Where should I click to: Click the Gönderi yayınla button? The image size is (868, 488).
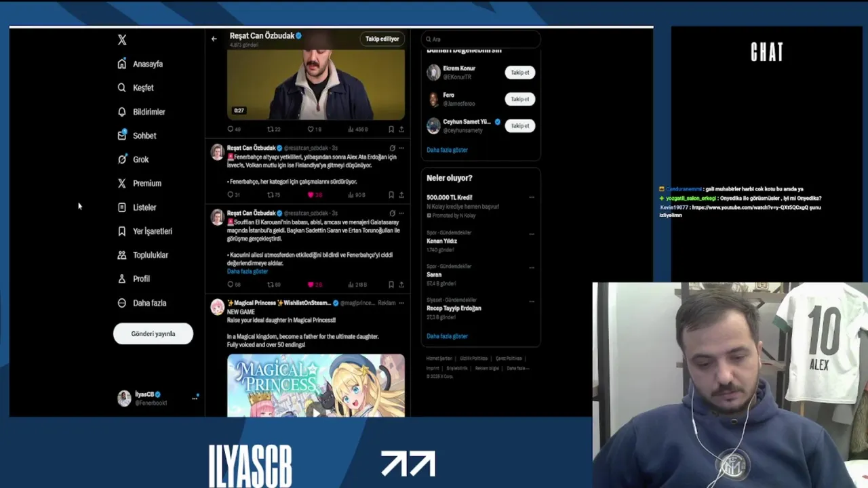153,333
